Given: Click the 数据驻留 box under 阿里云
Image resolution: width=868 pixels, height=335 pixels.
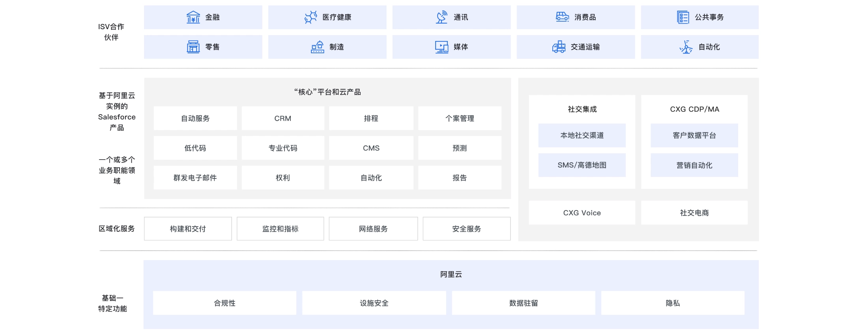Looking at the screenshot, I should 524,303.
